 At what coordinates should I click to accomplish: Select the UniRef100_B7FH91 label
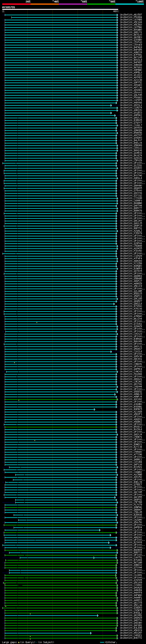[131, 55]
